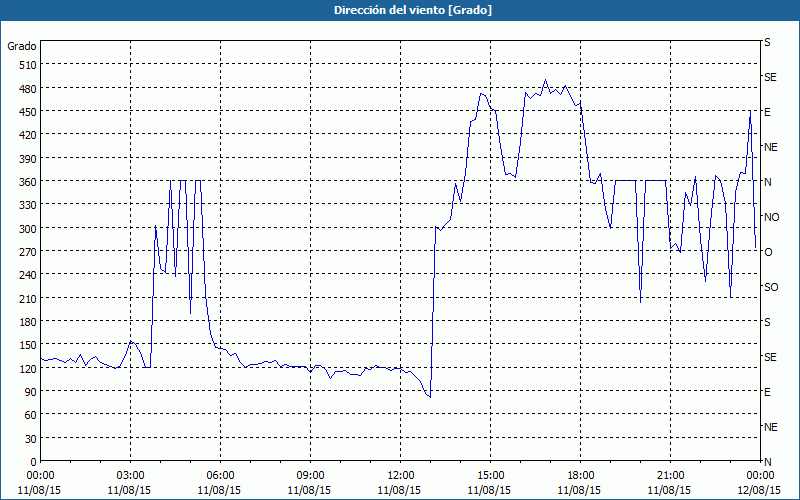The width and height of the screenshot is (800, 500).
Task: Select the 240 value on the left axis
Action: tap(29, 276)
